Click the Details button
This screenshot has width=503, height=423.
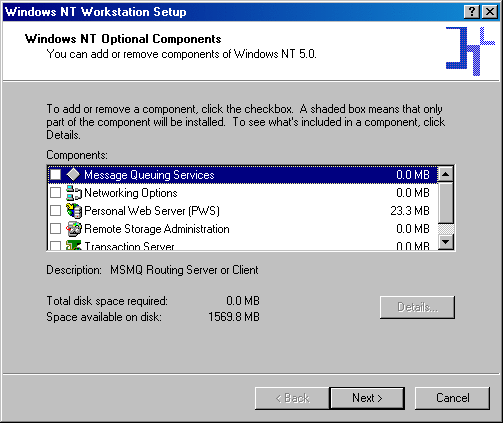[x=417, y=307]
